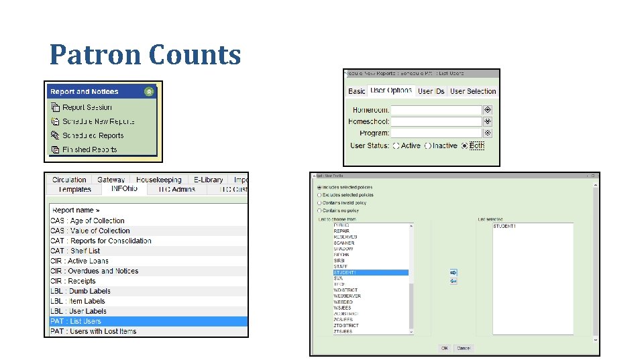Switch to the User IDs tab

431,91
